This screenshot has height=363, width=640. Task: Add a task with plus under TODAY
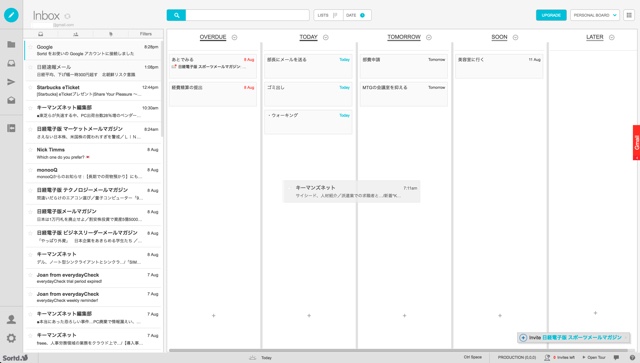pos(309,316)
